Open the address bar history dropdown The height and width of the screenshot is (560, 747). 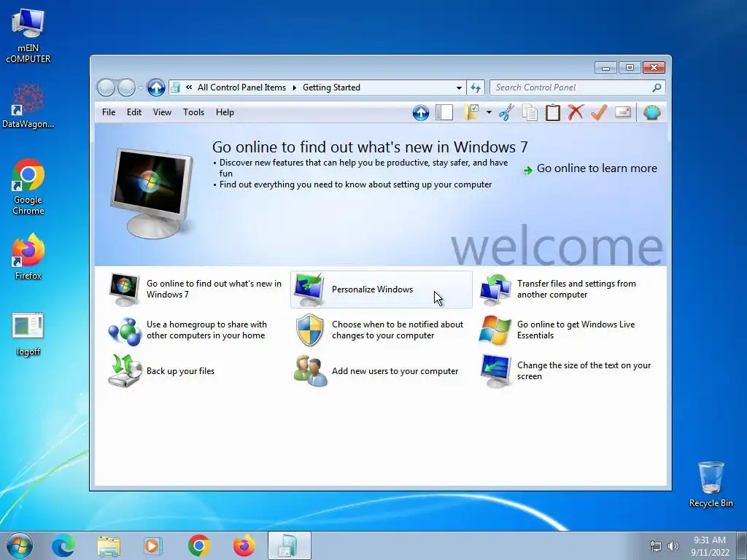(459, 87)
